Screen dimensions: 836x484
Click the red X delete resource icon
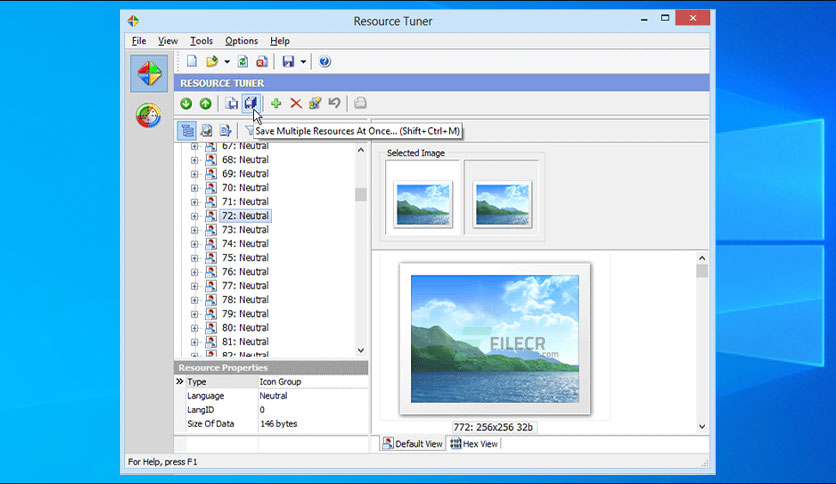(x=296, y=103)
